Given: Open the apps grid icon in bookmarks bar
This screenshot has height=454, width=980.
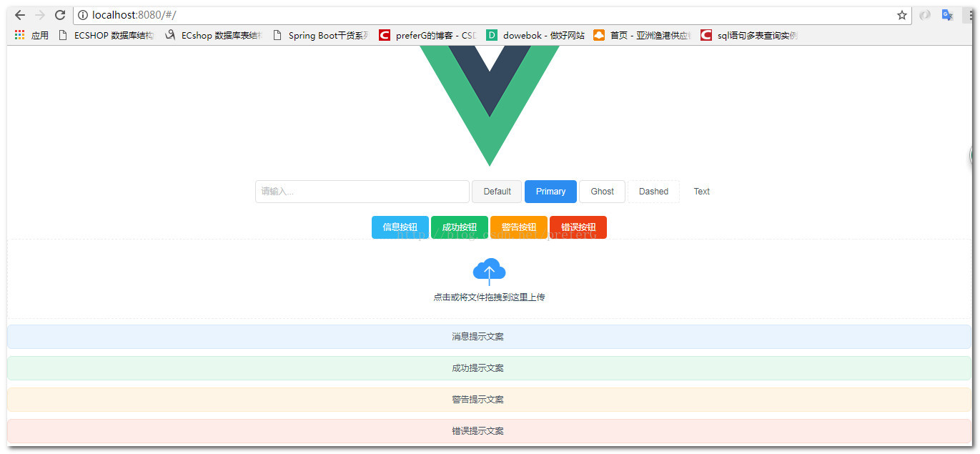Looking at the screenshot, I should [20, 35].
